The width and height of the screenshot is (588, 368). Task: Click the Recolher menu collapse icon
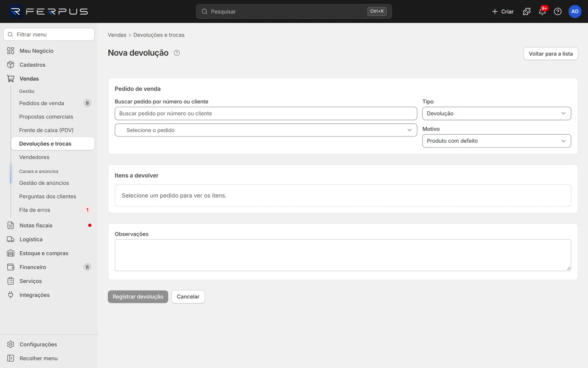pyautogui.click(x=11, y=358)
